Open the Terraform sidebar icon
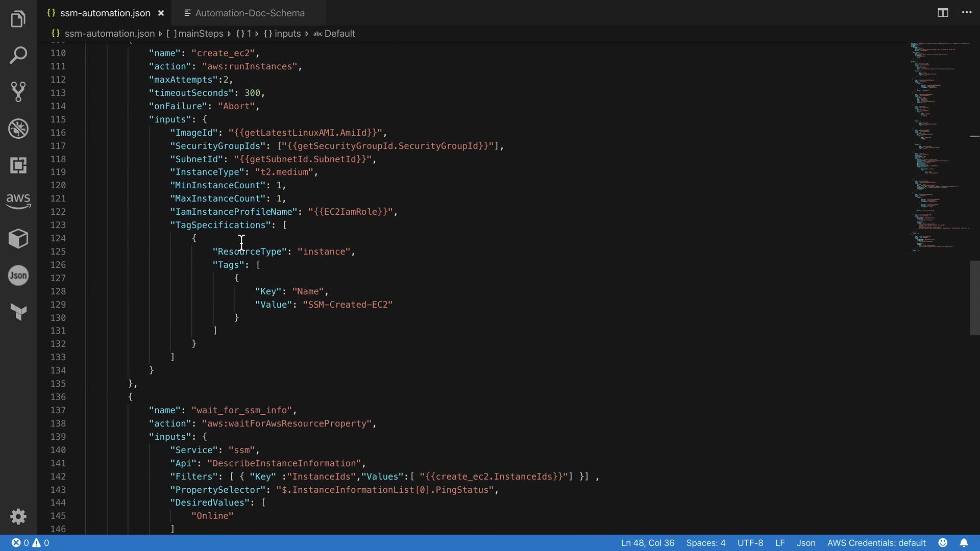The width and height of the screenshot is (980, 551). tap(18, 312)
